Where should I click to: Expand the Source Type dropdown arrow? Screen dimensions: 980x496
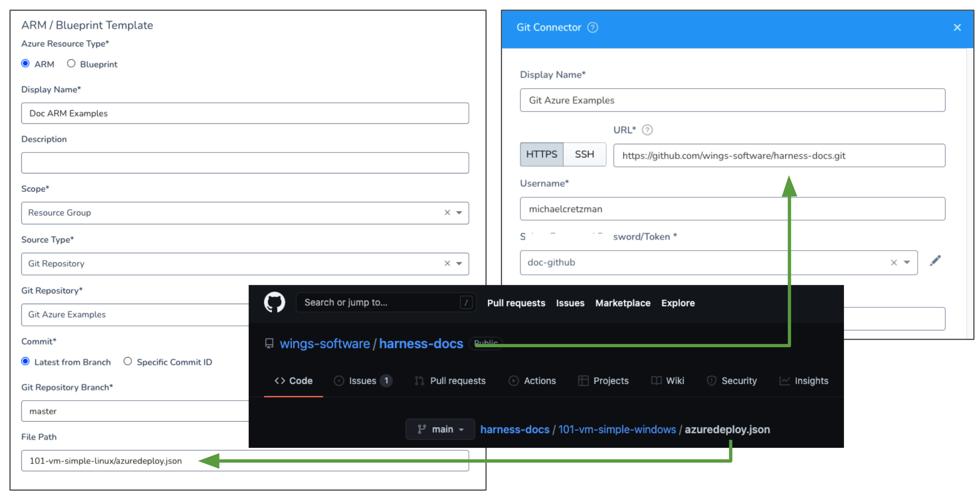459,264
